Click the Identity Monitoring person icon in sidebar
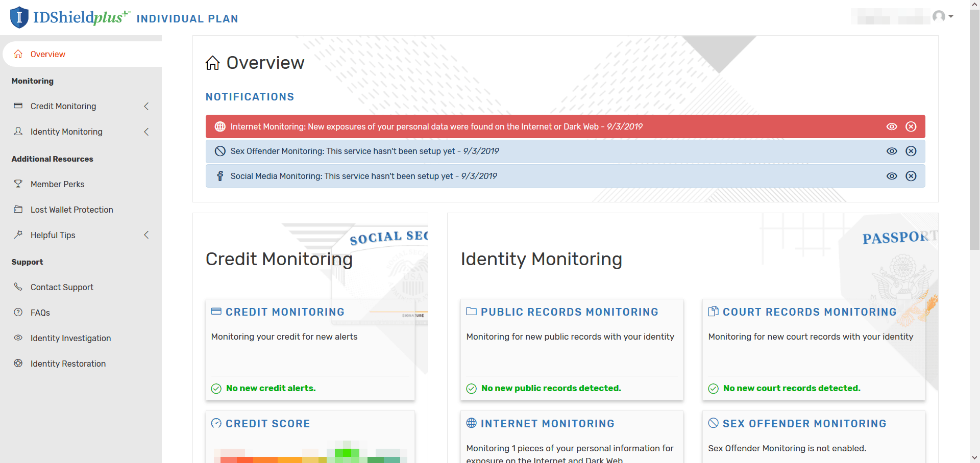Image resolution: width=980 pixels, height=463 pixels. pyautogui.click(x=18, y=132)
